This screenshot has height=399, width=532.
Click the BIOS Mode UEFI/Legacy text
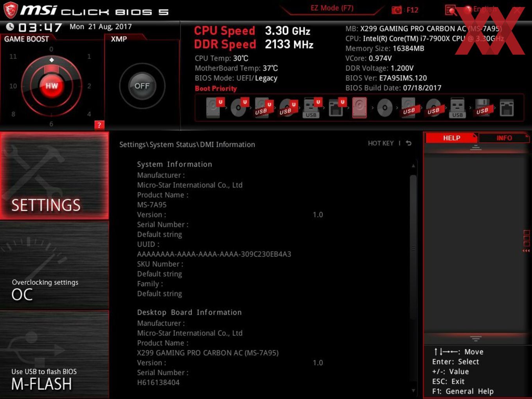click(x=236, y=78)
